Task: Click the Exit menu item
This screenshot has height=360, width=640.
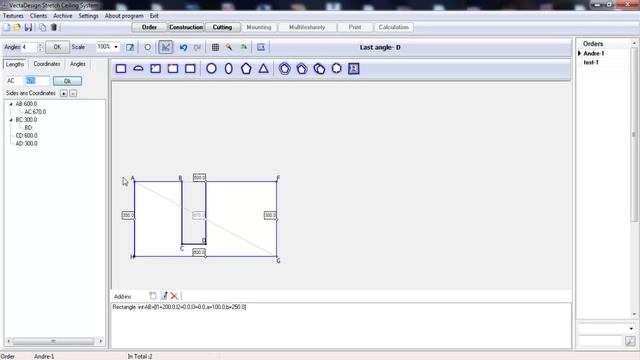Action: (154, 16)
